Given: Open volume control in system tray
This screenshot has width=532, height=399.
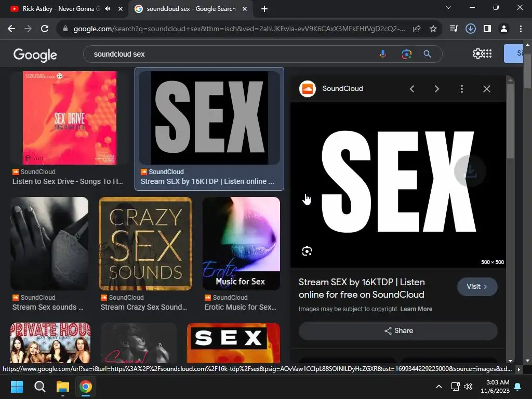Looking at the screenshot, I should 468,387.
